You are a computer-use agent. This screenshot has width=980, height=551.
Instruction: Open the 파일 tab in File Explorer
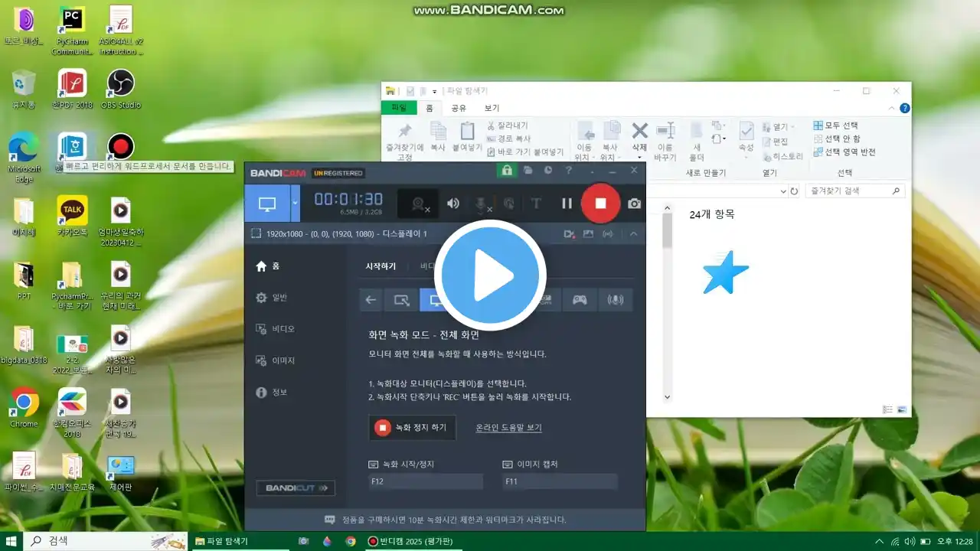[399, 108]
